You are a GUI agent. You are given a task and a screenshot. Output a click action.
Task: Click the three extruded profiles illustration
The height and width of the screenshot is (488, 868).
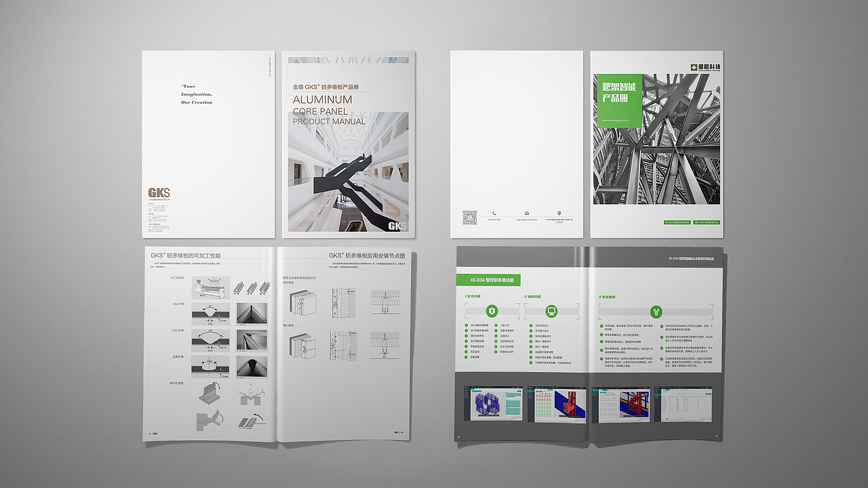click(251, 288)
